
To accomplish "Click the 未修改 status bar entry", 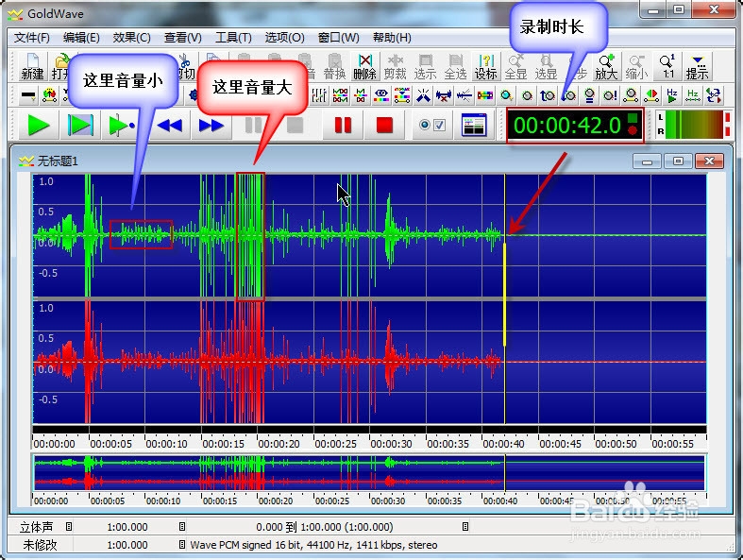I will 40,545.
